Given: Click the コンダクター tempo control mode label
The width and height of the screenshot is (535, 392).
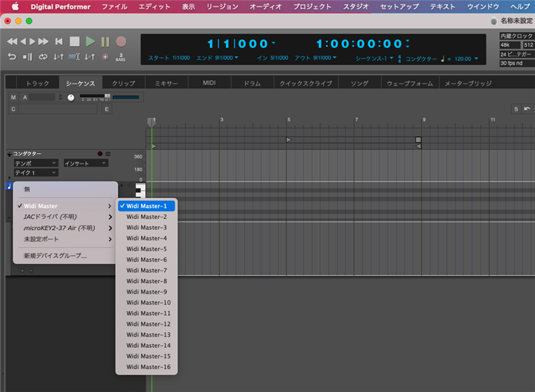Looking at the screenshot, I should point(421,59).
